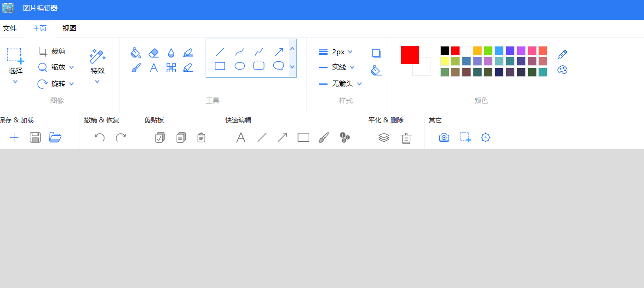The width and height of the screenshot is (644, 288).
Task: Redo the last undone action
Action: coord(121,137)
